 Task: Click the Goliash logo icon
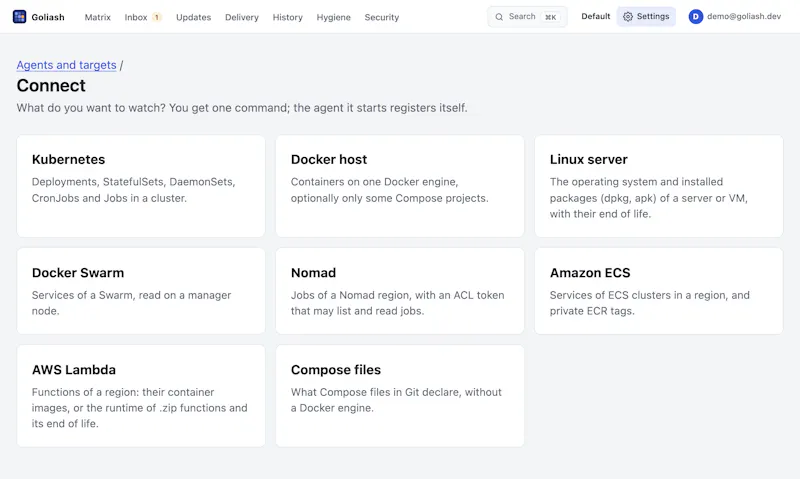pyautogui.click(x=19, y=17)
